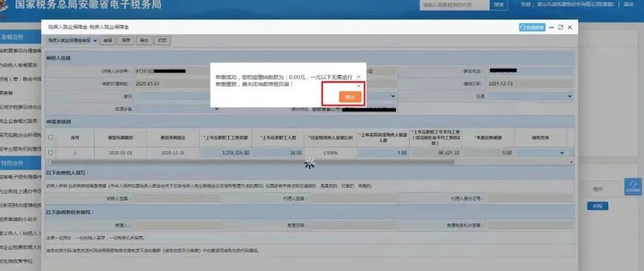The width and height of the screenshot is (644, 271).
Task: Click the 受理日期 input field
Action: pos(353,225)
